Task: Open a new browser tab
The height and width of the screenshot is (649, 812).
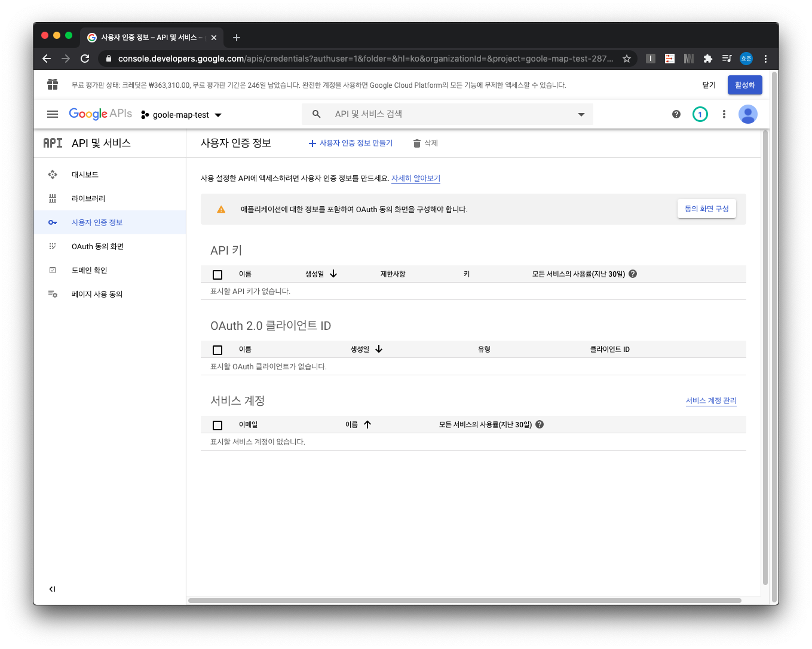Action: coord(237,38)
